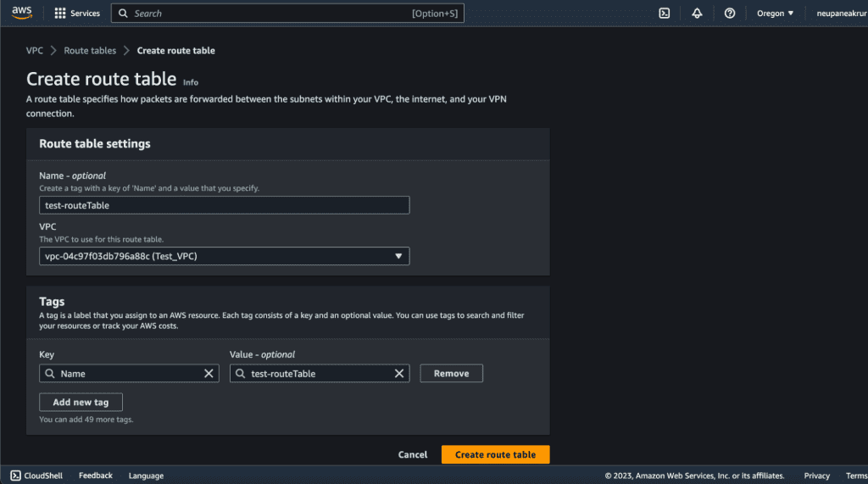868x484 pixels.
Task: Open the Feedback footer link
Action: click(95, 476)
